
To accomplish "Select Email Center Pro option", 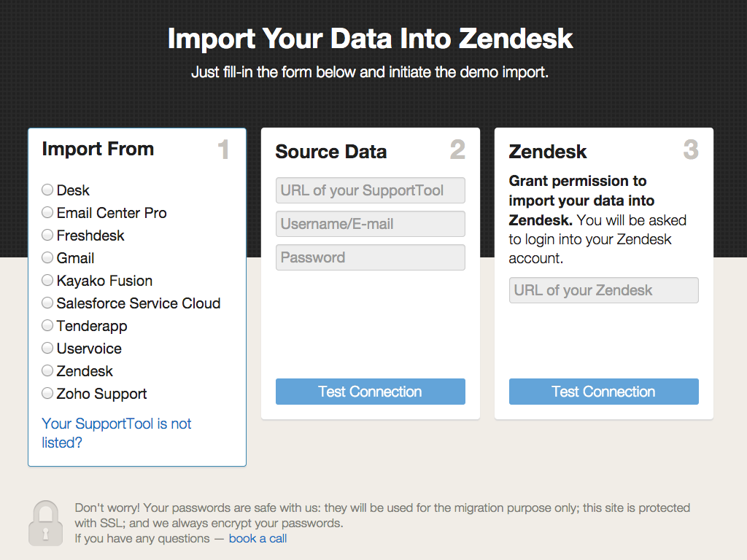I will (x=47, y=212).
